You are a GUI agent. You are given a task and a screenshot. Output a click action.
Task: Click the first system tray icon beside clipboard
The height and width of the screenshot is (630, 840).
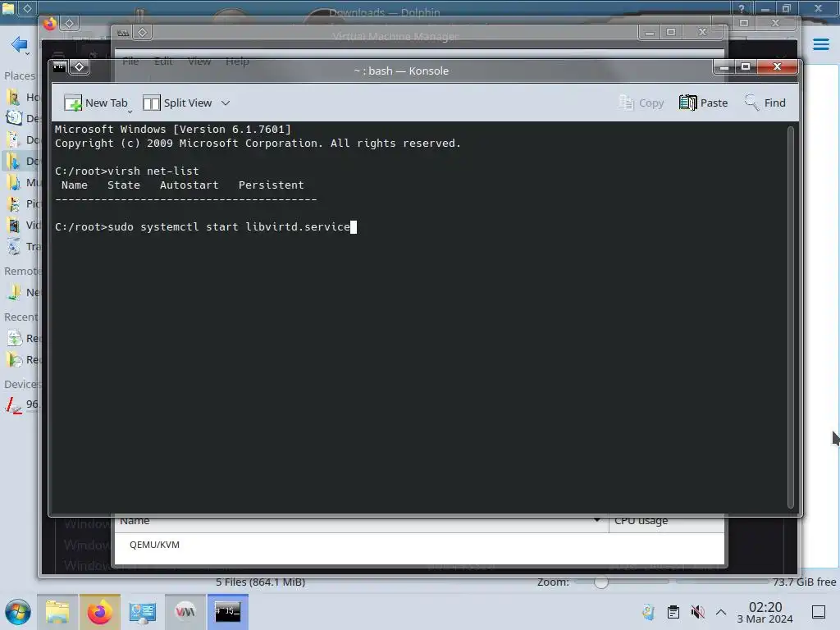click(x=649, y=612)
